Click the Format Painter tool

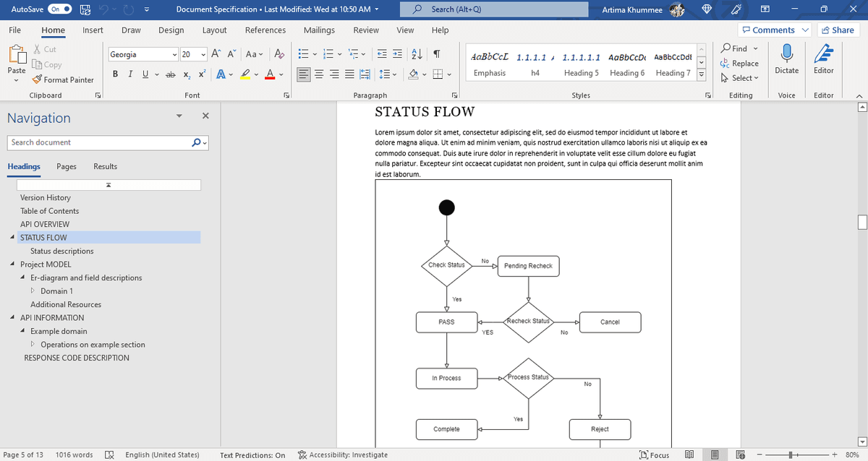click(x=64, y=79)
